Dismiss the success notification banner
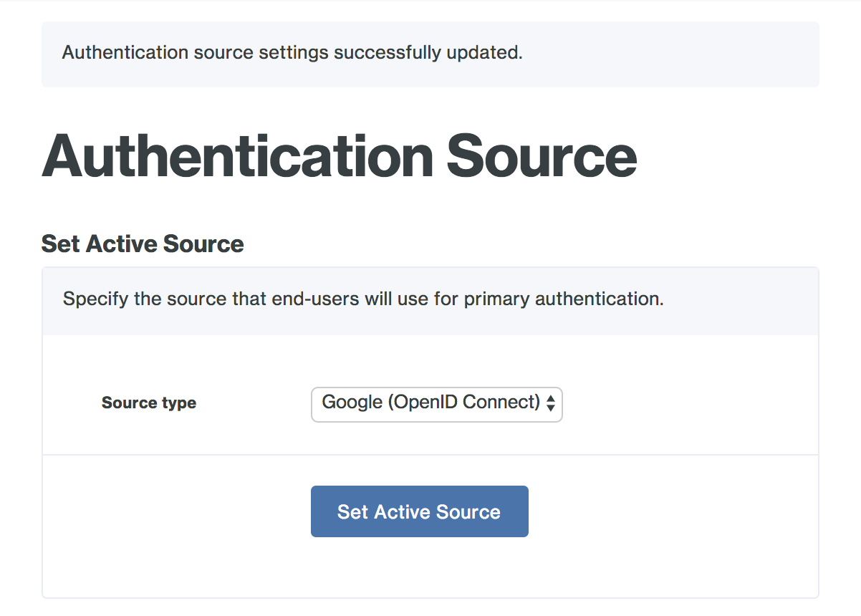 click(x=430, y=53)
